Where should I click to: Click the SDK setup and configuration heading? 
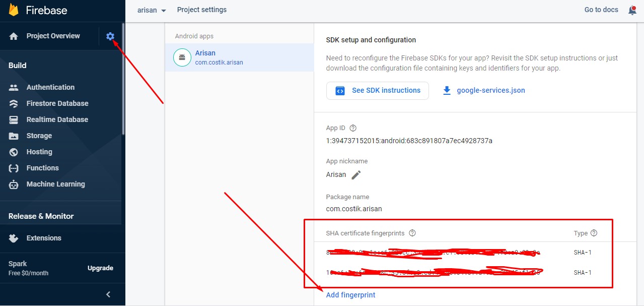[371, 40]
